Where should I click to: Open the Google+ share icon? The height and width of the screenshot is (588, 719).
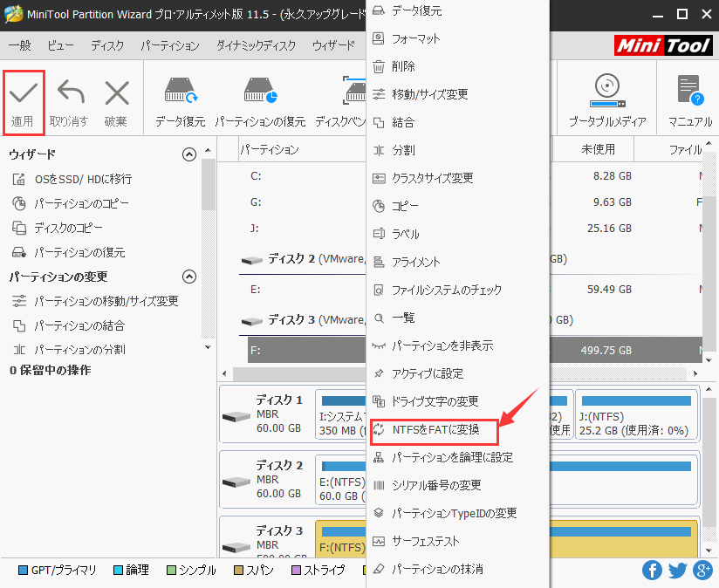click(702, 570)
